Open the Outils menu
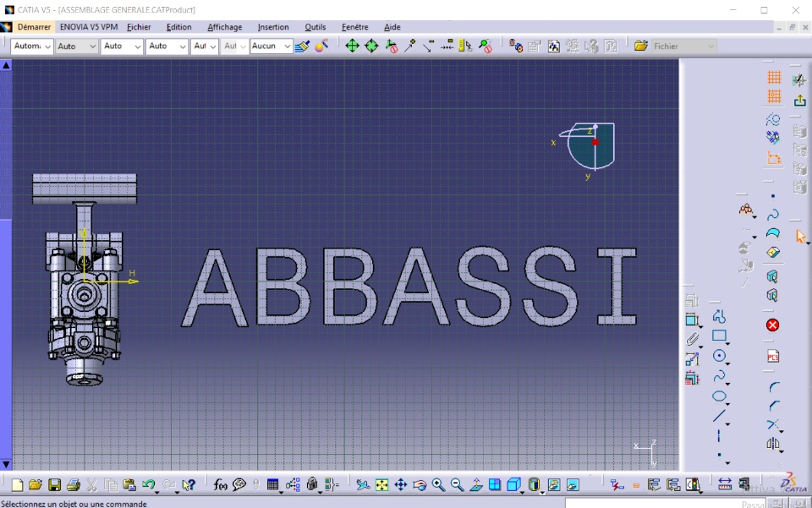Viewport: 812px width, 508px height. [x=315, y=27]
